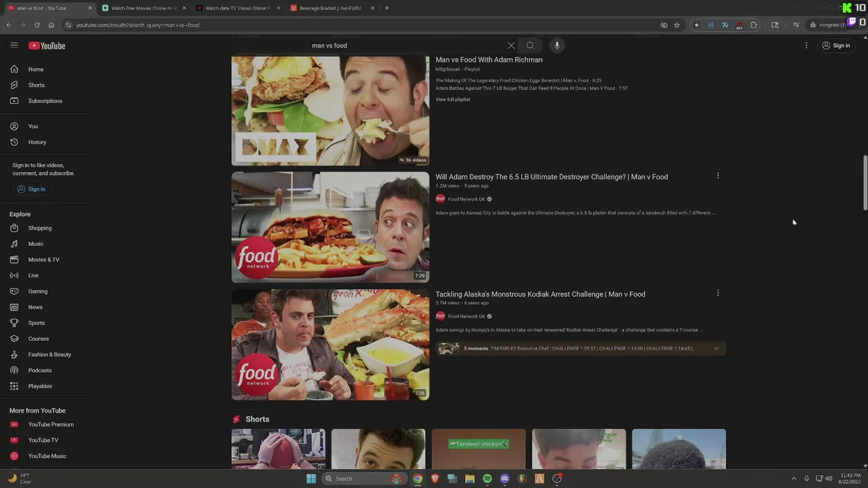Clear the search box with the X icon
868x488 pixels.
tap(511, 45)
